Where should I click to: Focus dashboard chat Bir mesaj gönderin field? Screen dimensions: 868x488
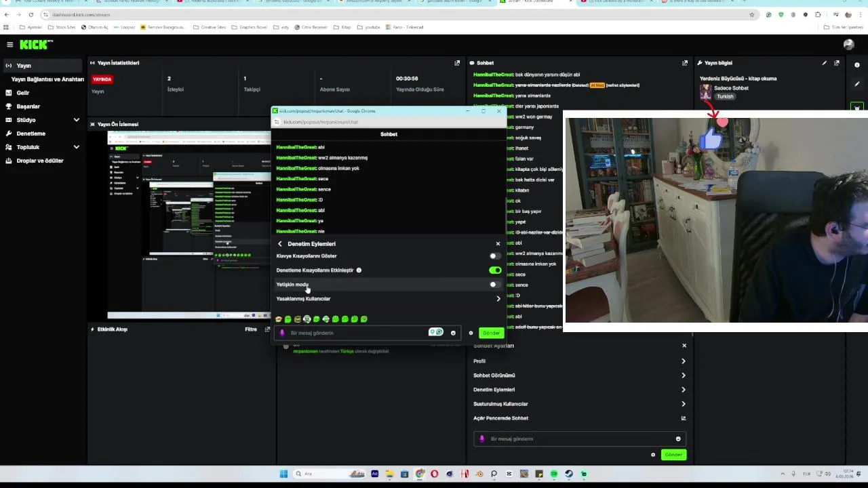click(580, 439)
